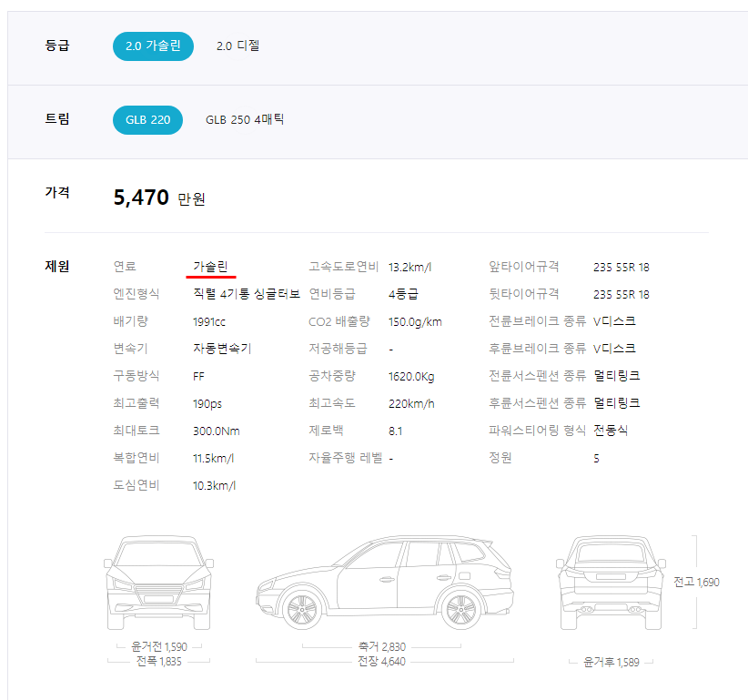Select the 2.0 가솔린 grade option
The width and height of the screenshot is (748, 700).
click(x=153, y=46)
